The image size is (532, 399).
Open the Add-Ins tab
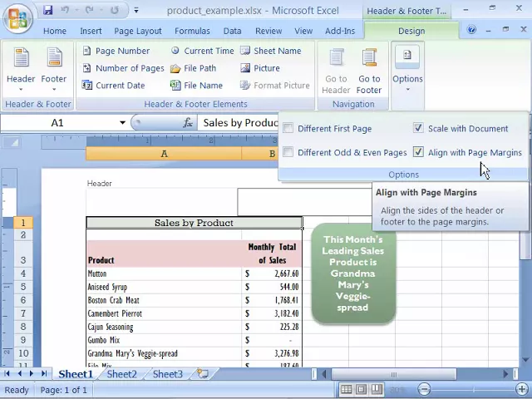coord(340,31)
